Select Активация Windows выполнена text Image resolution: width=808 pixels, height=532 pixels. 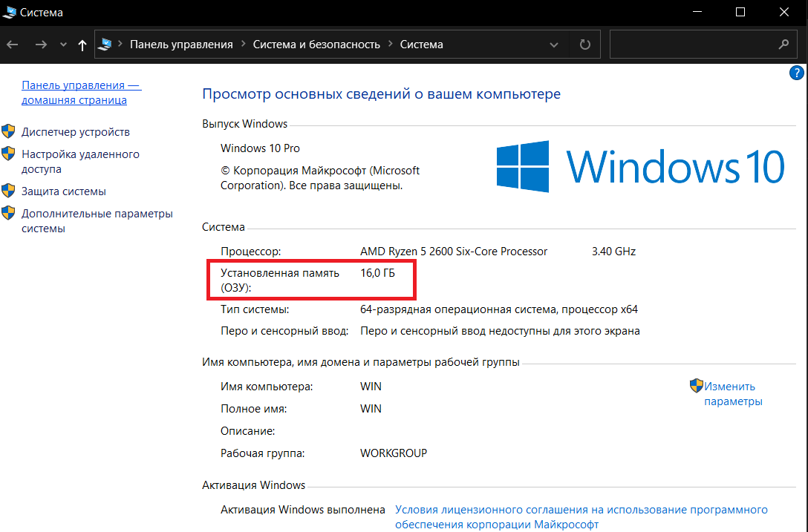click(303, 509)
